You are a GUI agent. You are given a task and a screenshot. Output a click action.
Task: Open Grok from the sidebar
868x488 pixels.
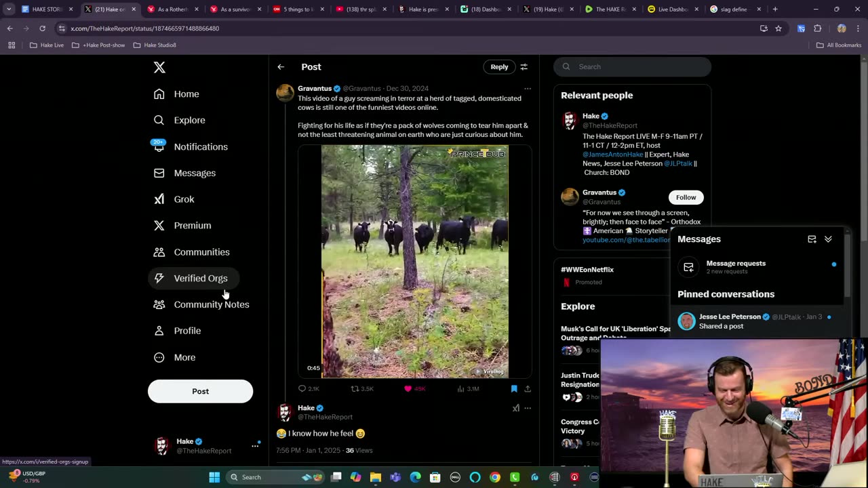tap(174, 199)
